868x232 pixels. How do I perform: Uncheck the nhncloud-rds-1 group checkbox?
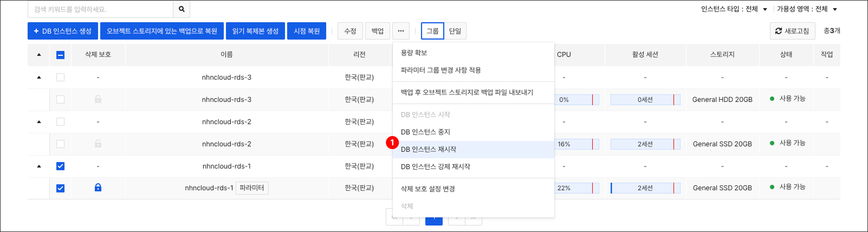[x=60, y=166]
